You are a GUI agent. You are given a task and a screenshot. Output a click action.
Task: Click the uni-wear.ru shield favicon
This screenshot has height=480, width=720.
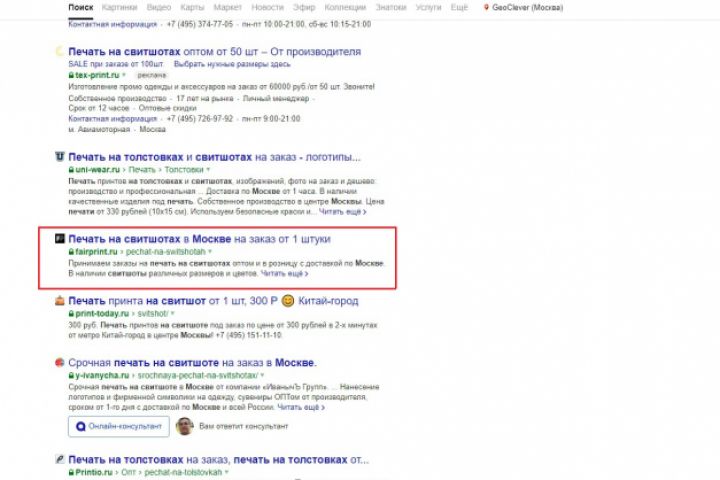click(60, 157)
